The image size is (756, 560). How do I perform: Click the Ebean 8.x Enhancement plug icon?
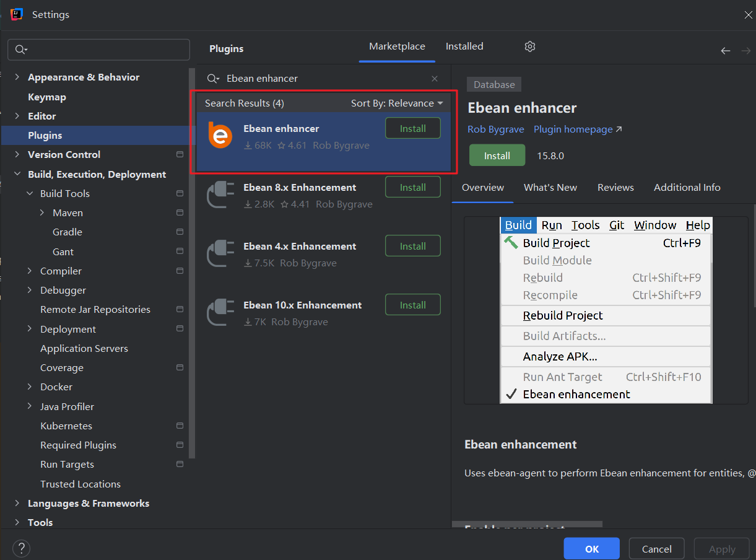[x=220, y=194]
